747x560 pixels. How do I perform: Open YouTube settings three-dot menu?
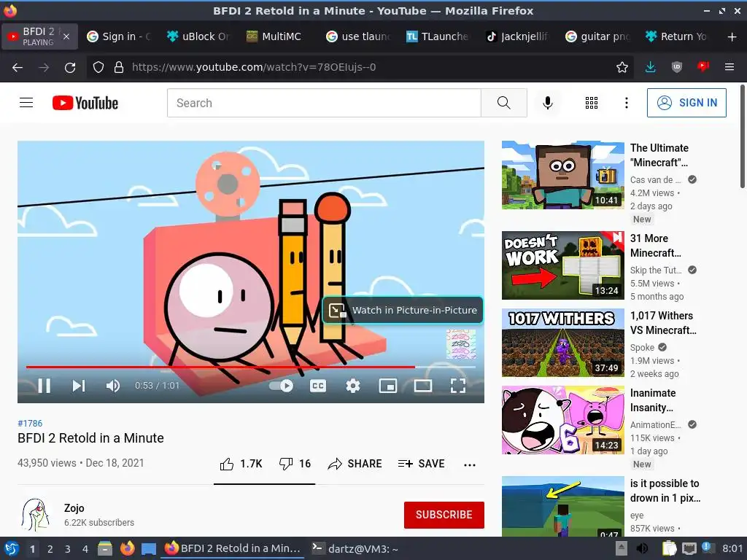point(627,103)
